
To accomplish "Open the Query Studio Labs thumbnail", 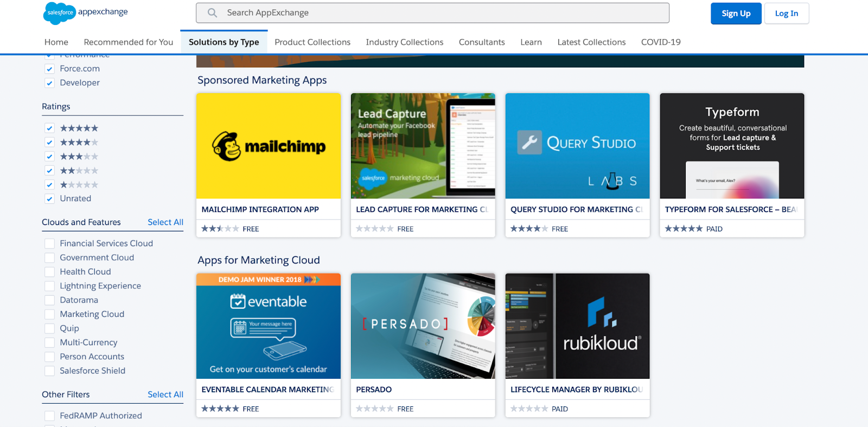I will pyautogui.click(x=577, y=146).
